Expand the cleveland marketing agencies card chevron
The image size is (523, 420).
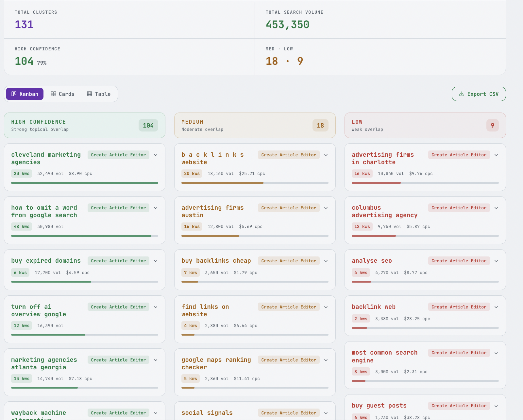pyautogui.click(x=156, y=155)
